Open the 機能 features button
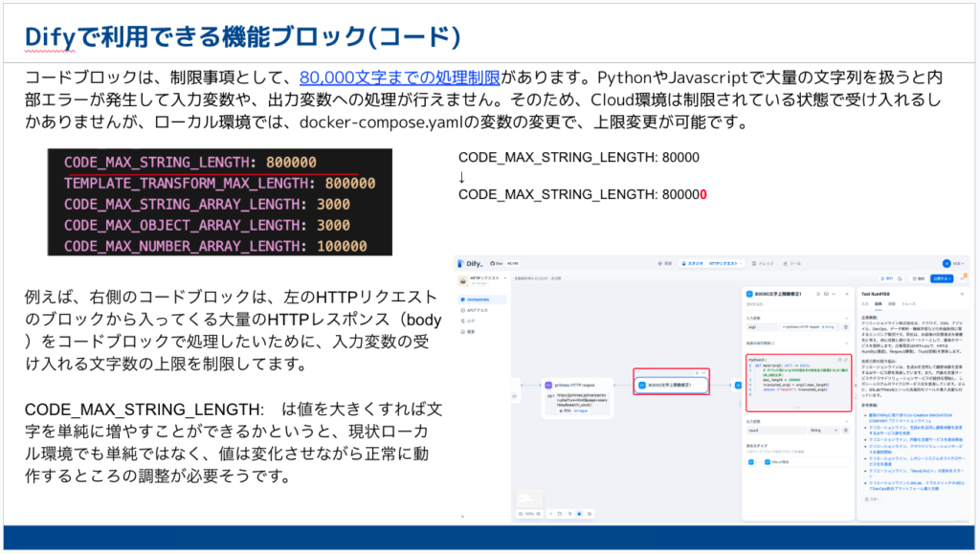The width and height of the screenshot is (980, 554). pos(918,278)
